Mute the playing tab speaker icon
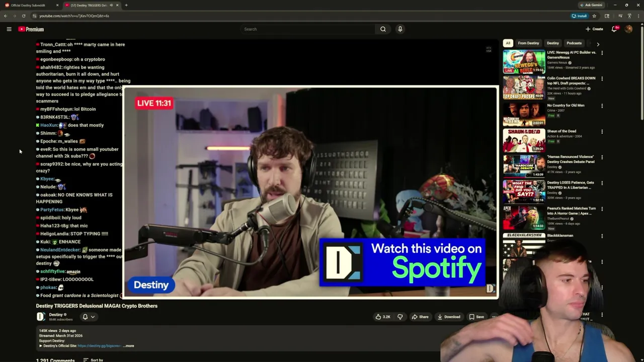The image size is (644, 362). 111,5
